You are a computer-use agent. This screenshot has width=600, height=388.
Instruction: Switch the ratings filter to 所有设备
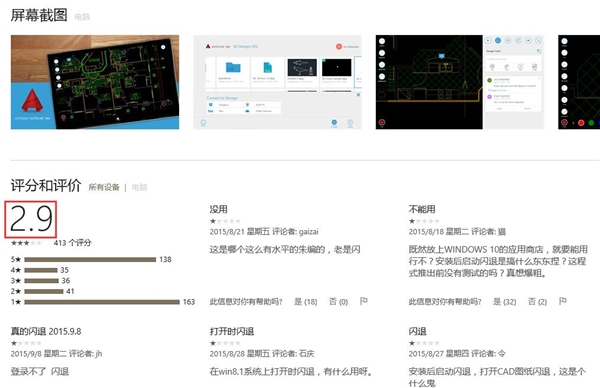pos(104,187)
